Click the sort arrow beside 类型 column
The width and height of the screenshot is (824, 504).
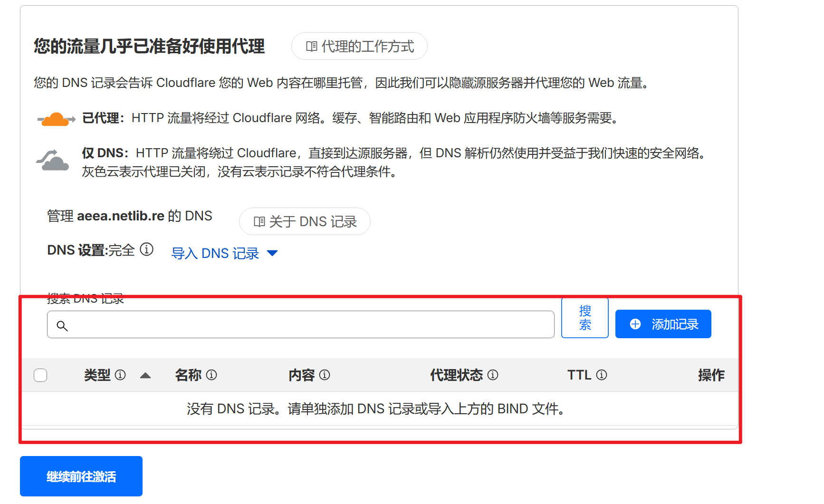(x=145, y=375)
